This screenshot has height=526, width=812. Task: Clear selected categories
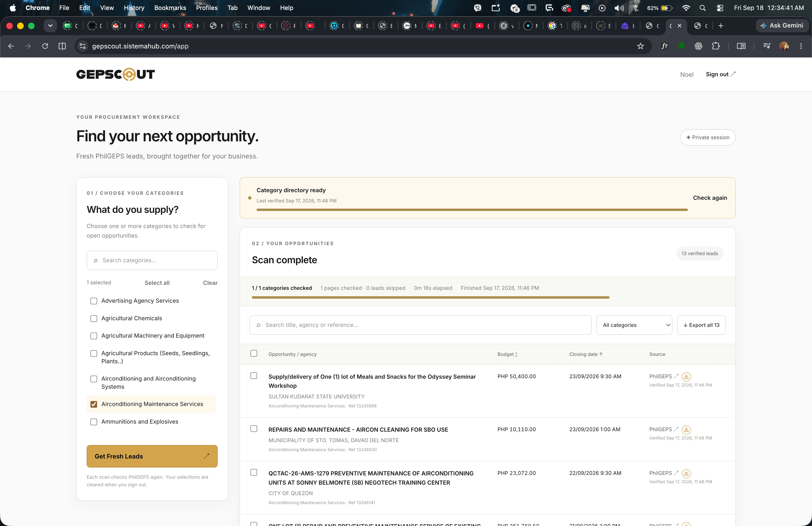click(210, 283)
